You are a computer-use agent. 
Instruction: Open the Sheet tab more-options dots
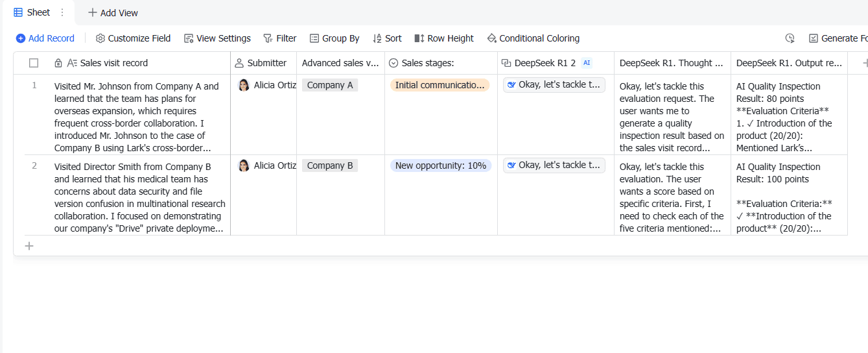[x=62, y=12]
